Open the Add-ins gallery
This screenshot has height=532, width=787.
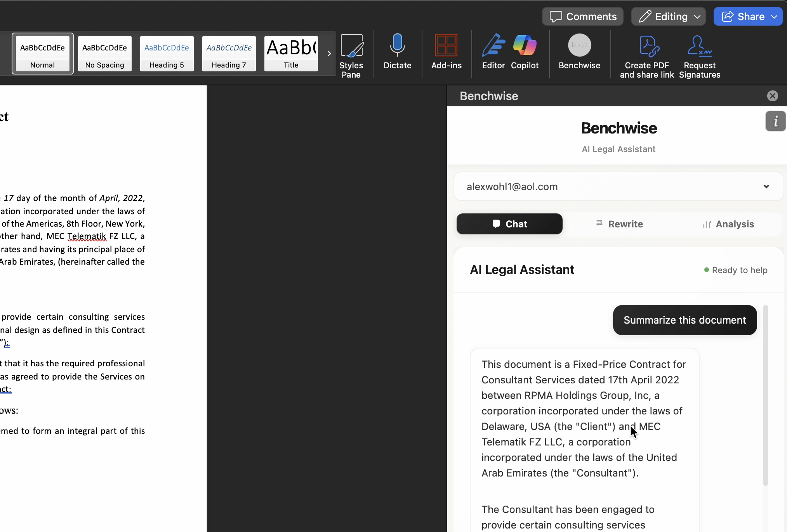(x=446, y=52)
